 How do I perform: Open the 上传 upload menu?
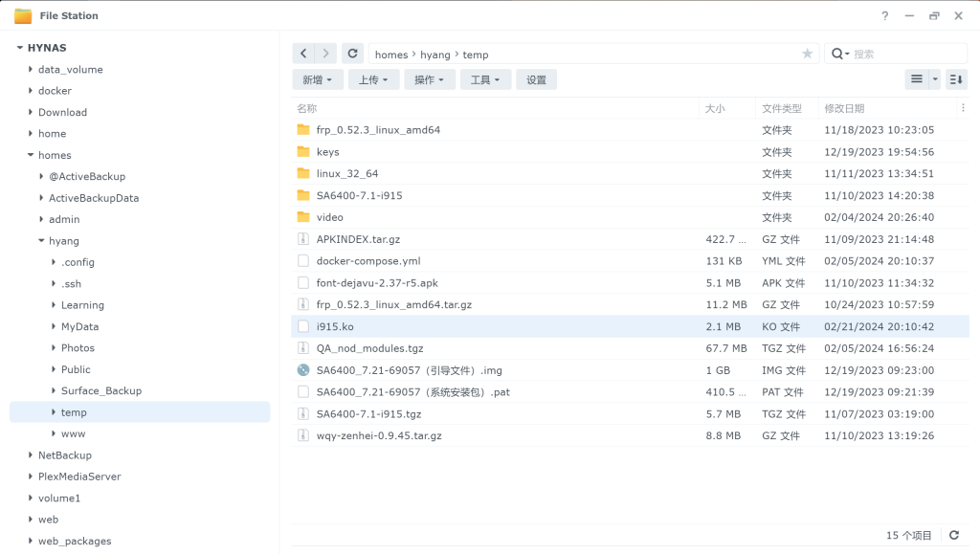373,79
